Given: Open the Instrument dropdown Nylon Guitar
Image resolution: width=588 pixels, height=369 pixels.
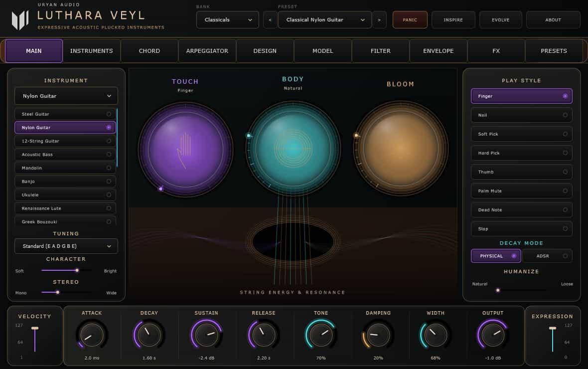Looking at the screenshot, I should click(x=66, y=96).
